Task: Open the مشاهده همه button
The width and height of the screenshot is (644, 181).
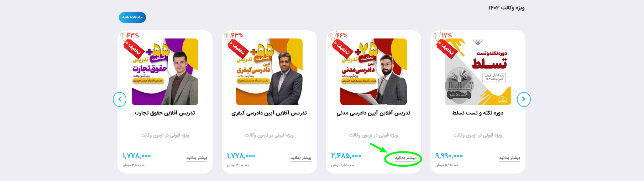Action: point(132,17)
